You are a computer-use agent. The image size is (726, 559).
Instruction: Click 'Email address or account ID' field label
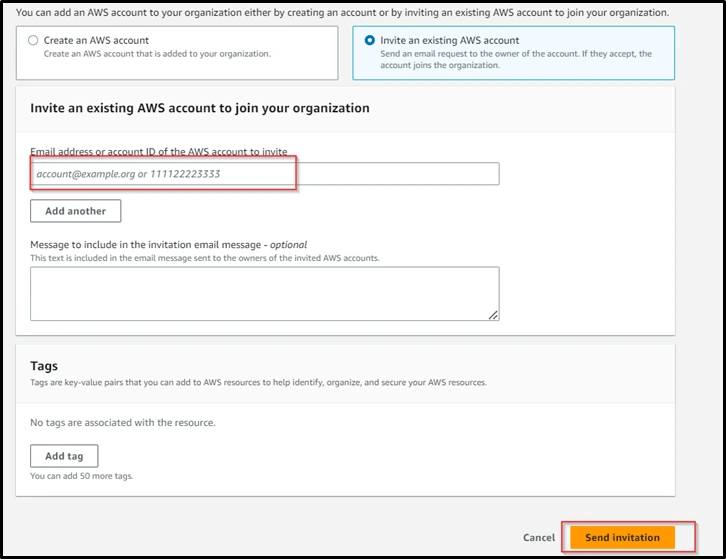click(159, 151)
